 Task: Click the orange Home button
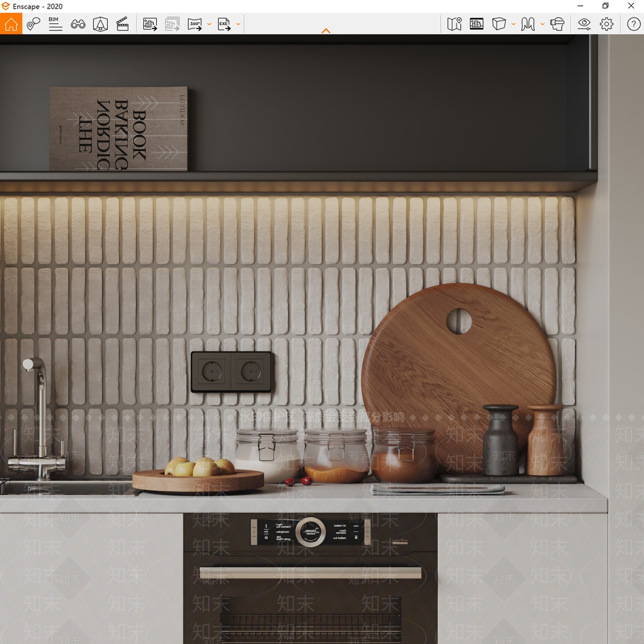pos(11,24)
